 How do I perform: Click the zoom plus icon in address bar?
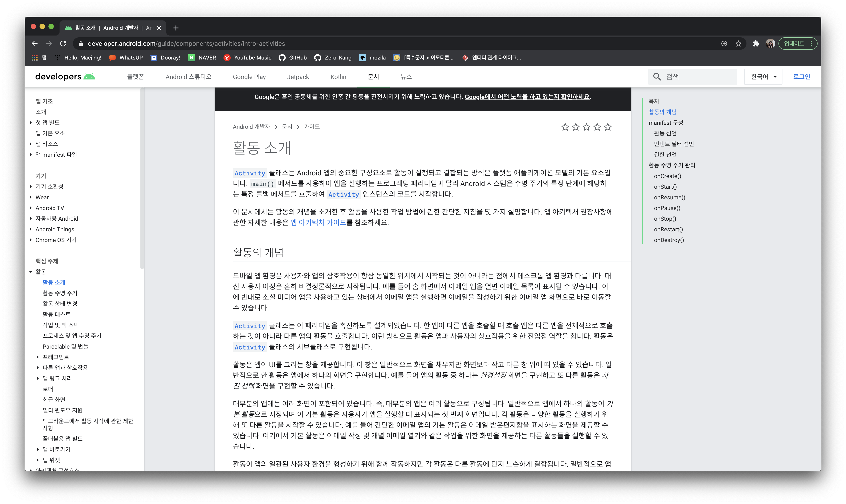pyautogui.click(x=724, y=44)
